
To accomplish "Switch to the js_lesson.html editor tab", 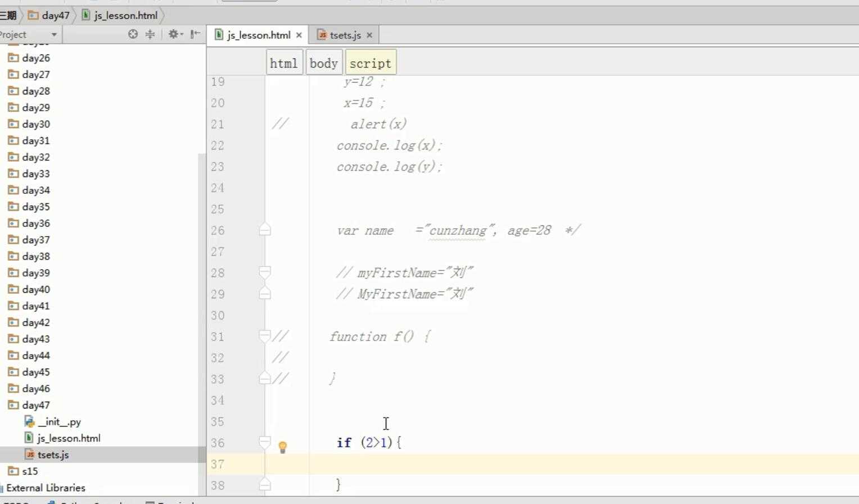I will coord(259,35).
